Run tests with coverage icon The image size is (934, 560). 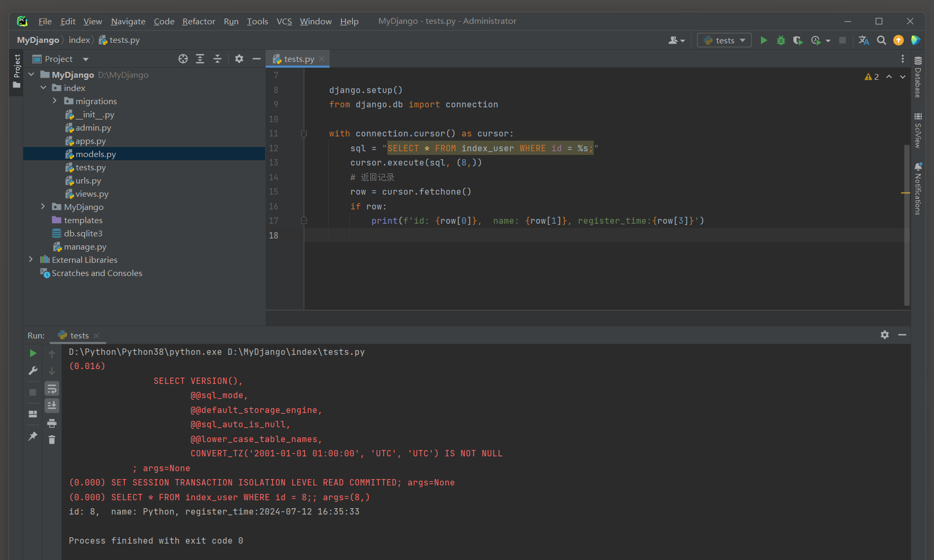798,40
